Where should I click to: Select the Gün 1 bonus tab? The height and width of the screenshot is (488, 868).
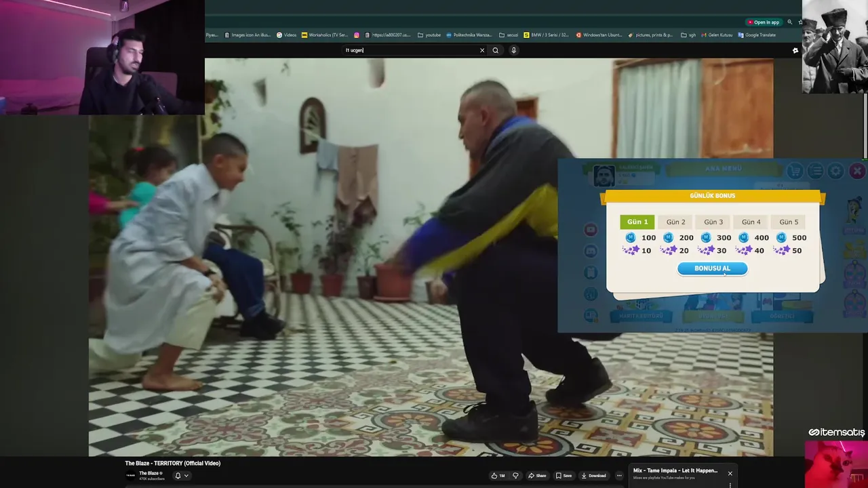pos(637,222)
